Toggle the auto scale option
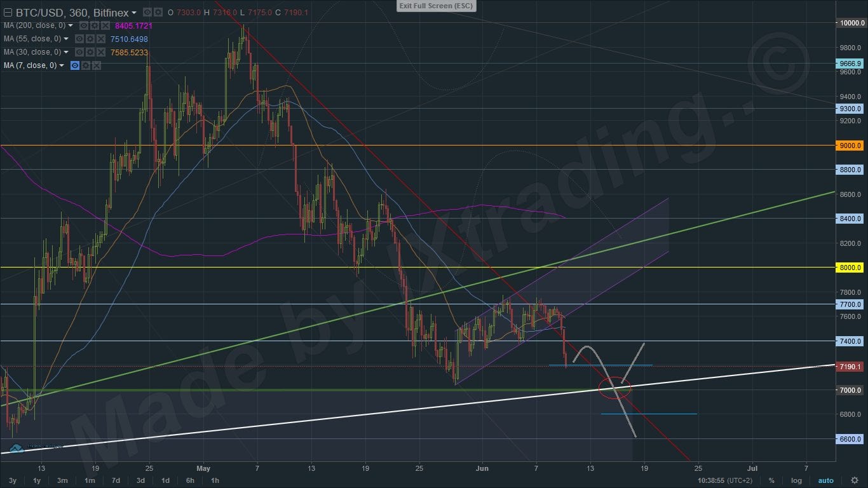Viewport: 868px width, 488px height. tap(825, 480)
